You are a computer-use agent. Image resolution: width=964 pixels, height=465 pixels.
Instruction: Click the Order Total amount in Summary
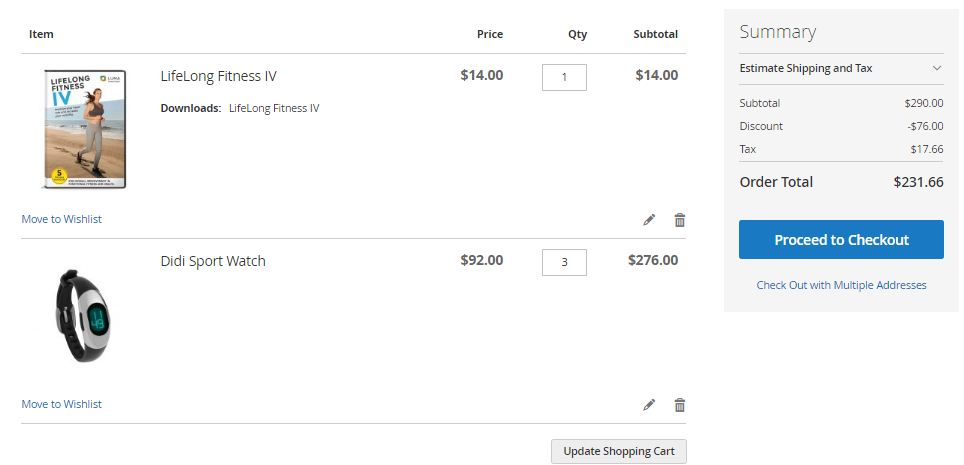(x=918, y=182)
